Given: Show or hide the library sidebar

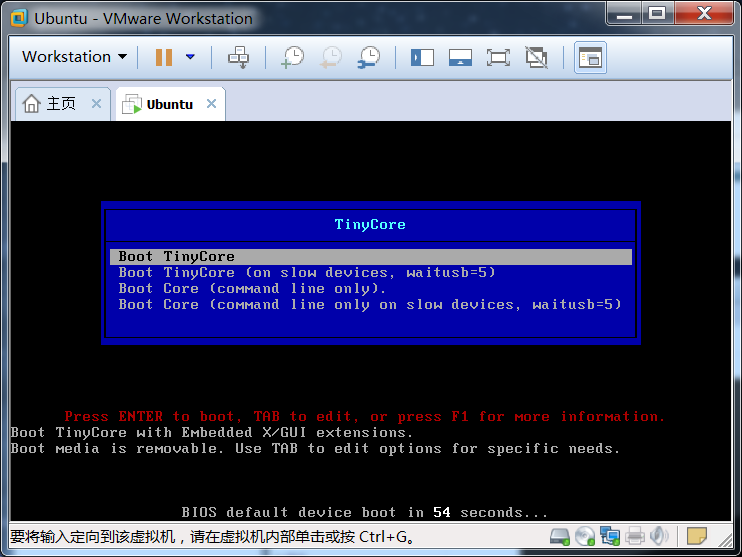Looking at the screenshot, I should 422,58.
